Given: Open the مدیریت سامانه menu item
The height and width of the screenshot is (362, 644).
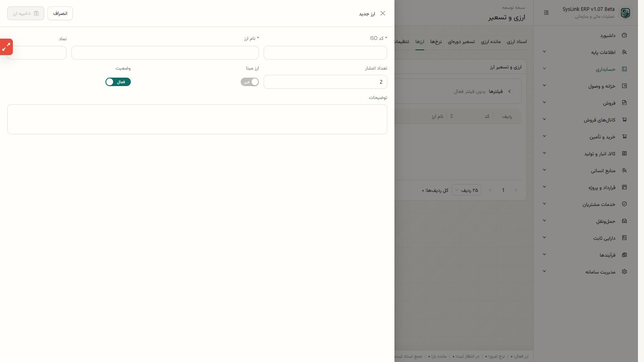Looking at the screenshot, I should [x=600, y=272].
